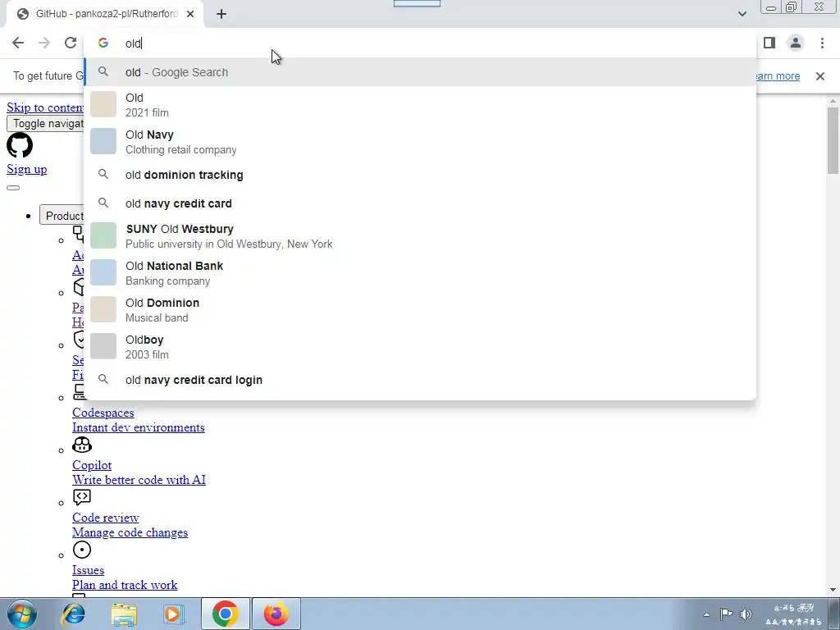Open the Issues link
Image resolution: width=840 pixels, height=630 pixels.
(89, 571)
